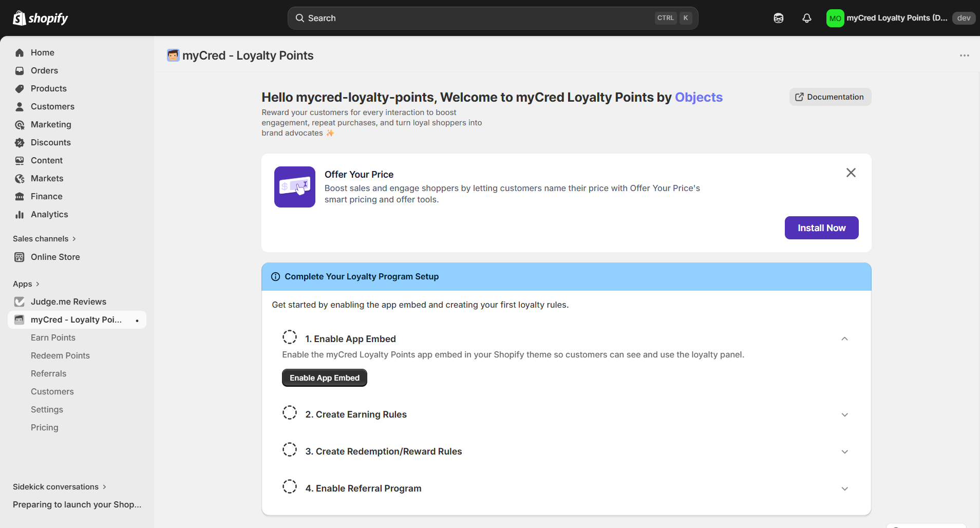Open the three-dots more actions menu
The height and width of the screenshot is (528, 980).
(965, 55)
